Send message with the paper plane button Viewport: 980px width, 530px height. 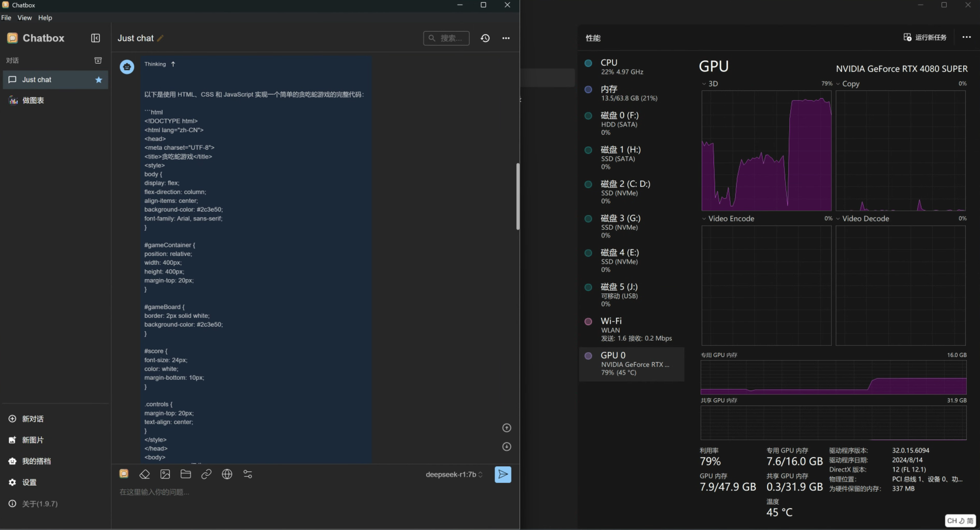click(502, 474)
